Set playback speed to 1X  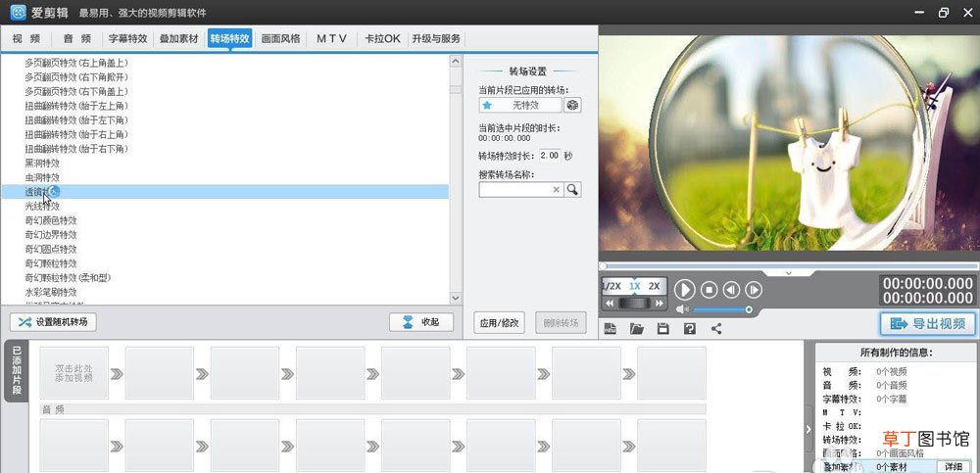coord(634,286)
